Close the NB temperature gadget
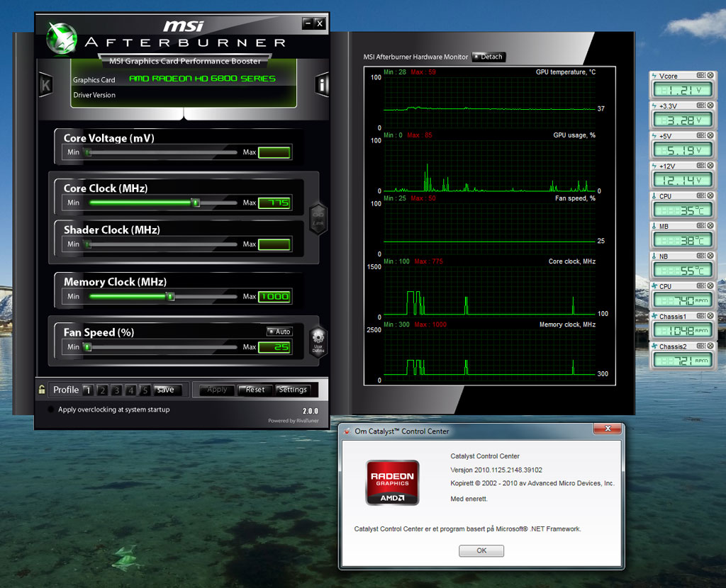Viewport: 726px width, 588px height. tap(710, 256)
